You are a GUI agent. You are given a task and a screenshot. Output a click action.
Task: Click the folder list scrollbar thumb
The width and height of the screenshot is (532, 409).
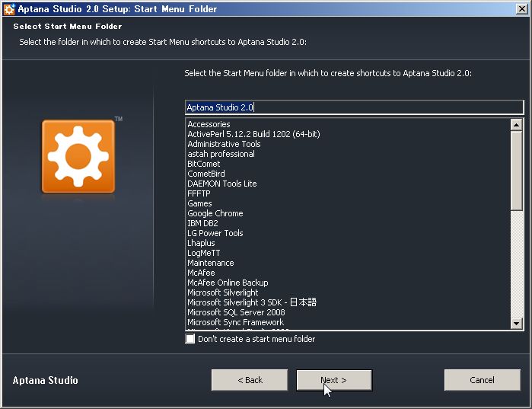point(516,171)
